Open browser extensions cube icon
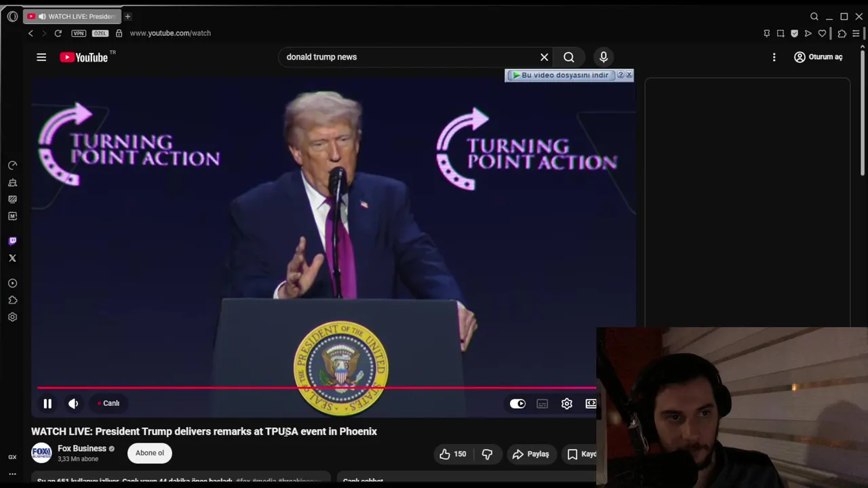The image size is (868, 488). tap(842, 33)
